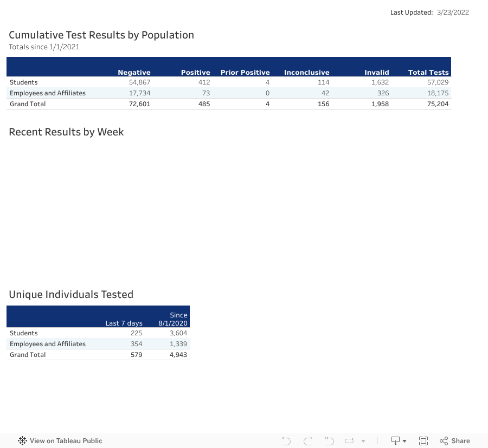Select the Positive column header
Screen dimensions: 488x448
(x=195, y=73)
